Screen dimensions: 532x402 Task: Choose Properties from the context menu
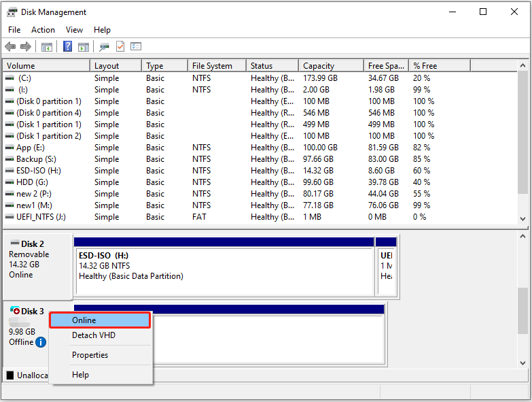click(101, 355)
